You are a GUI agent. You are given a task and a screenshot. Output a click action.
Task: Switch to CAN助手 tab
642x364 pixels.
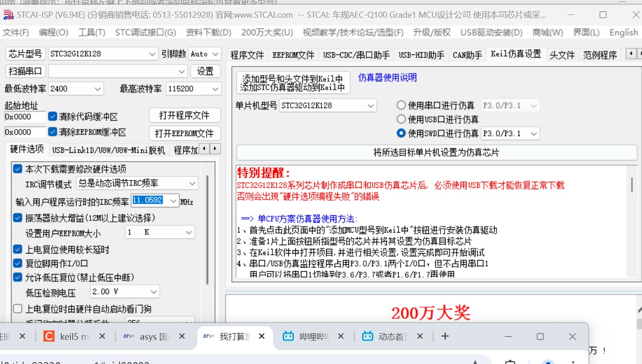coord(468,55)
